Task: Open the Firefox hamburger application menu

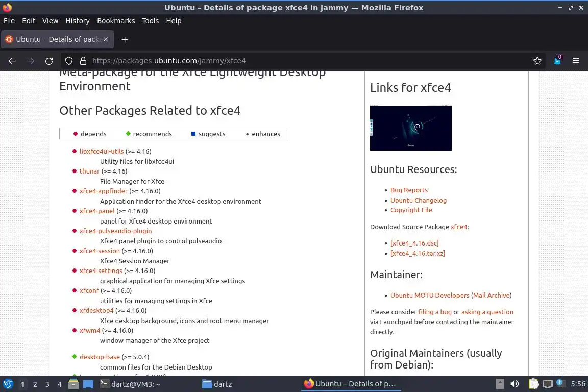Action: [576, 61]
